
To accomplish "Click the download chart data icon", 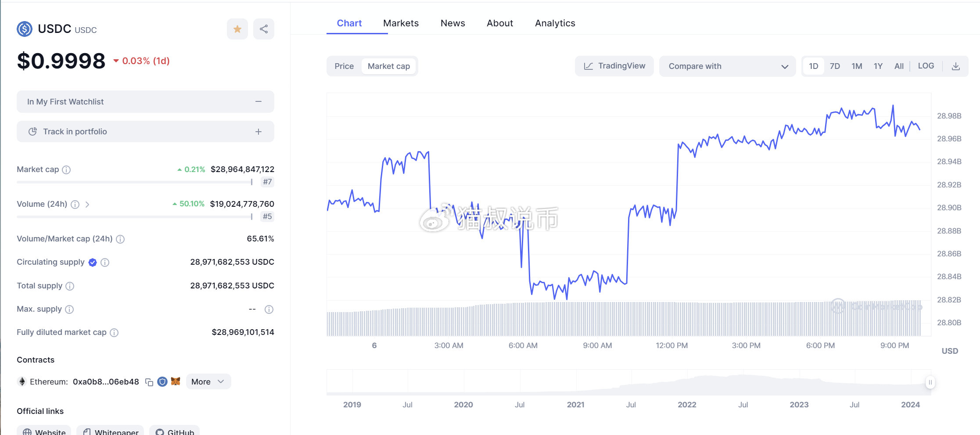I will [955, 66].
